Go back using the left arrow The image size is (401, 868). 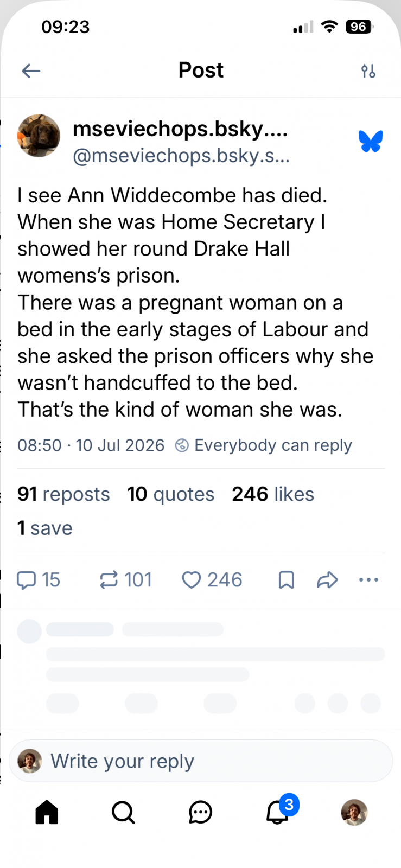tap(31, 71)
